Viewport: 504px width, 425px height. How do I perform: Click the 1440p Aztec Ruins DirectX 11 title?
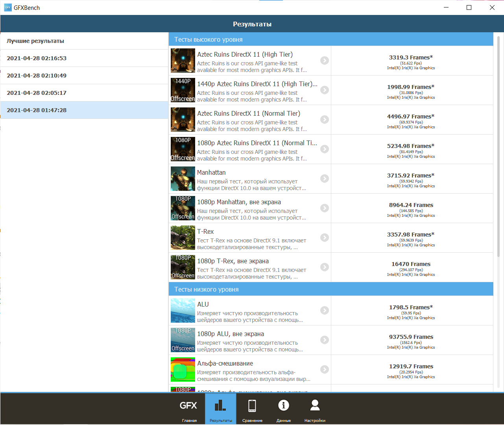pyautogui.click(x=257, y=84)
